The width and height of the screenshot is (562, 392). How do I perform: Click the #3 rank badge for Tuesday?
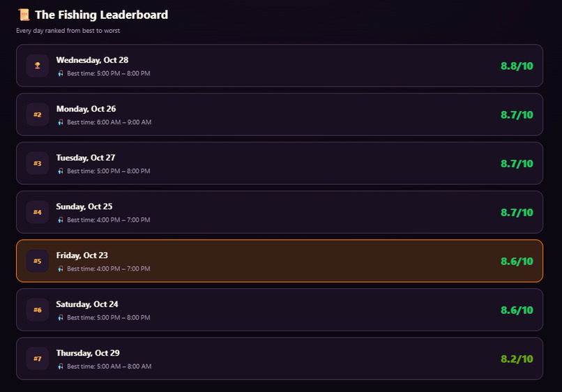[x=37, y=163]
